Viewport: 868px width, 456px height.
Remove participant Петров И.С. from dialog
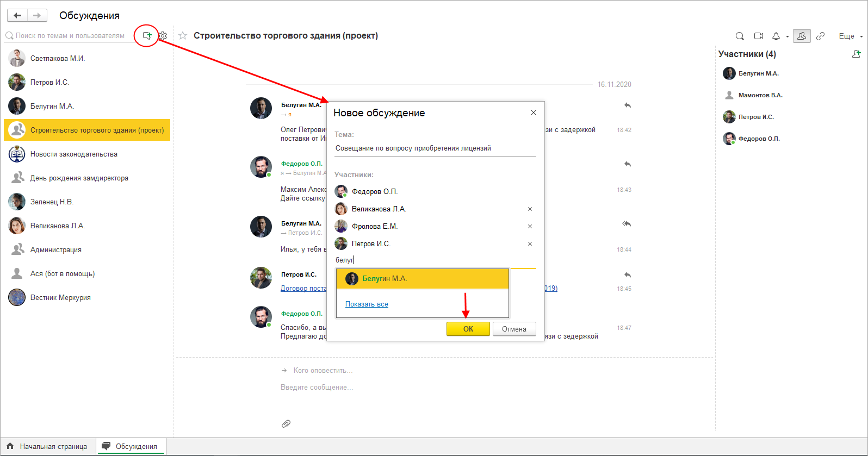click(530, 244)
